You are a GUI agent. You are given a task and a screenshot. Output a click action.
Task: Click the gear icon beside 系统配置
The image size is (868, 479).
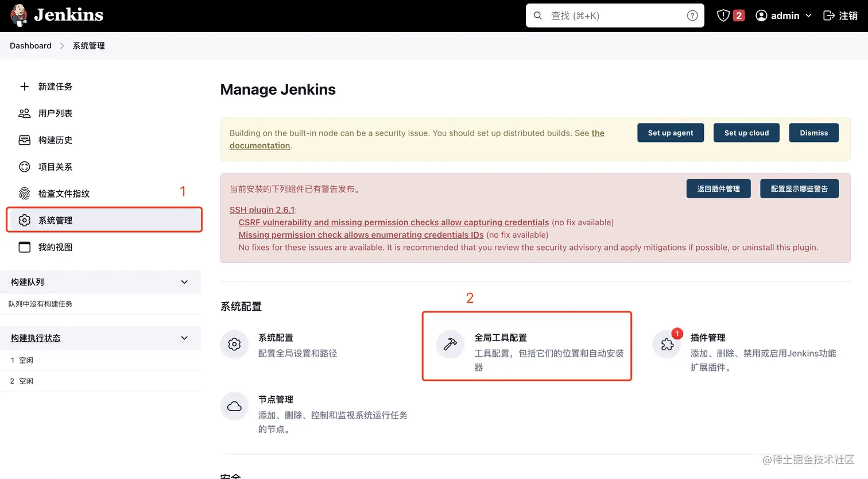click(234, 344)
